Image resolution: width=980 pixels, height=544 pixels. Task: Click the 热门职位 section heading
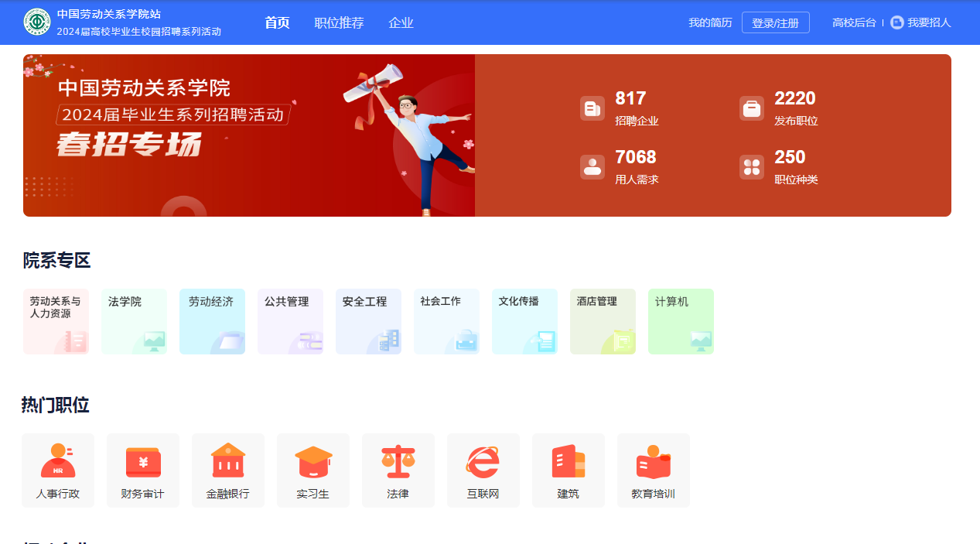[x=56, y=405]
